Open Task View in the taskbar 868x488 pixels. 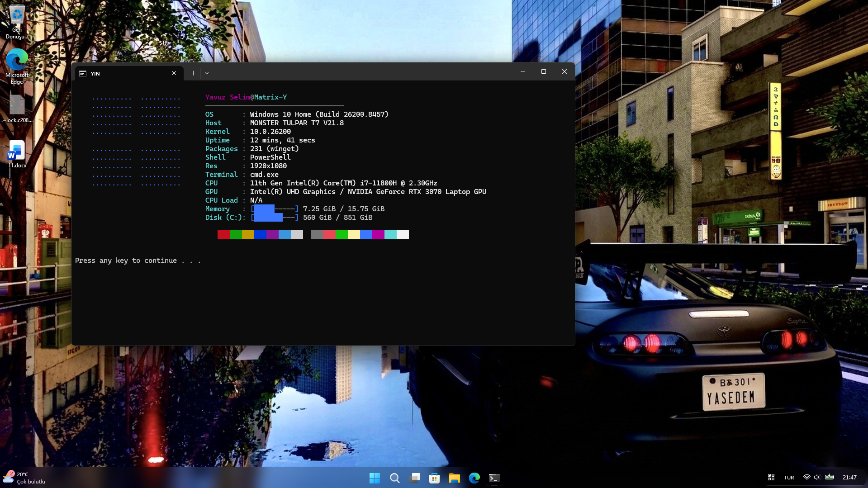tap(414, 478)
